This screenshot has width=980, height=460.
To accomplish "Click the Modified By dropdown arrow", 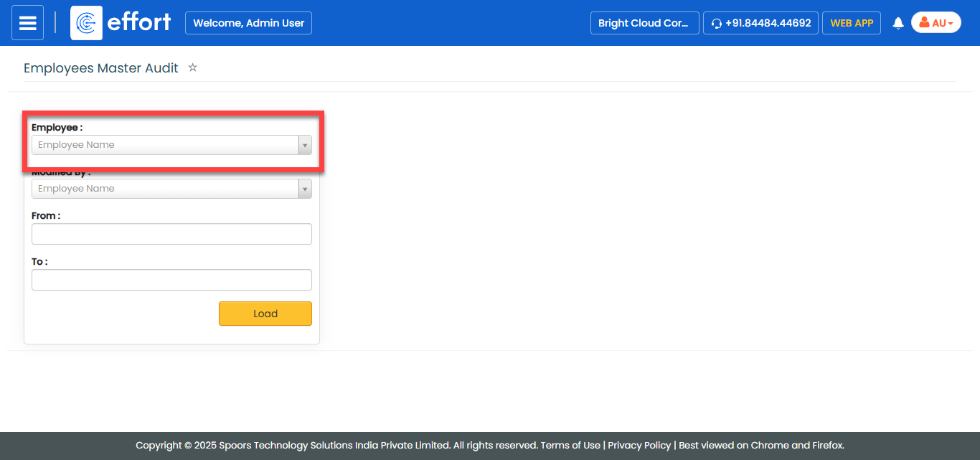I will pyautogui.click(x=305, y=189).
